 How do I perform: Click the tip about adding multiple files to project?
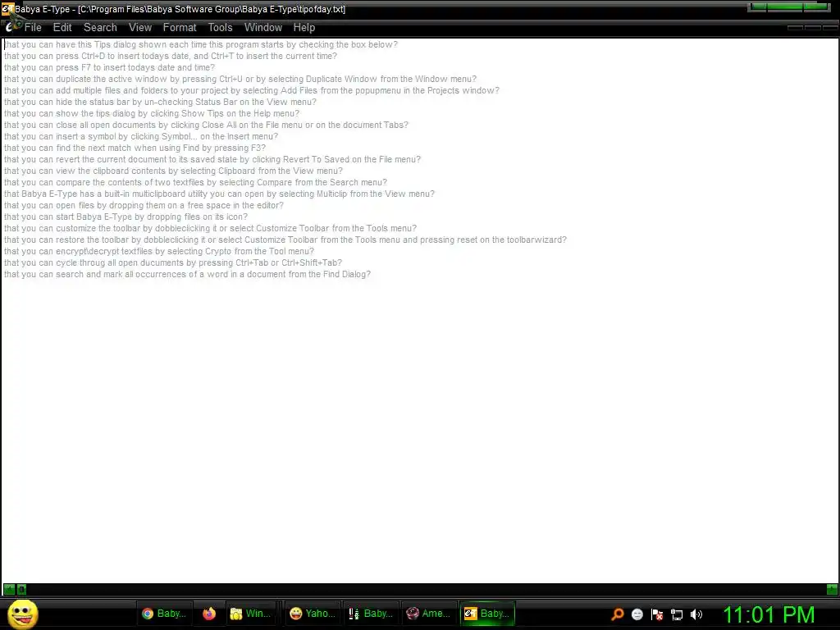pos(251,90)
